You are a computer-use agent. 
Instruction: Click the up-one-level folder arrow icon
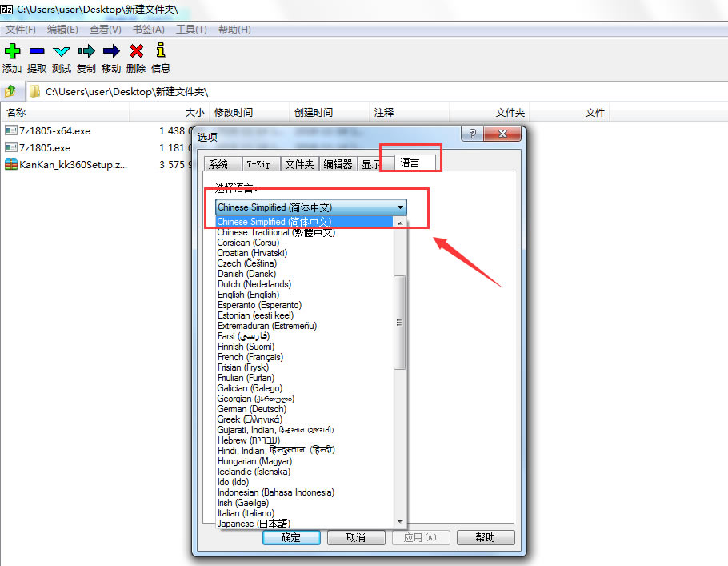point(10,90)
